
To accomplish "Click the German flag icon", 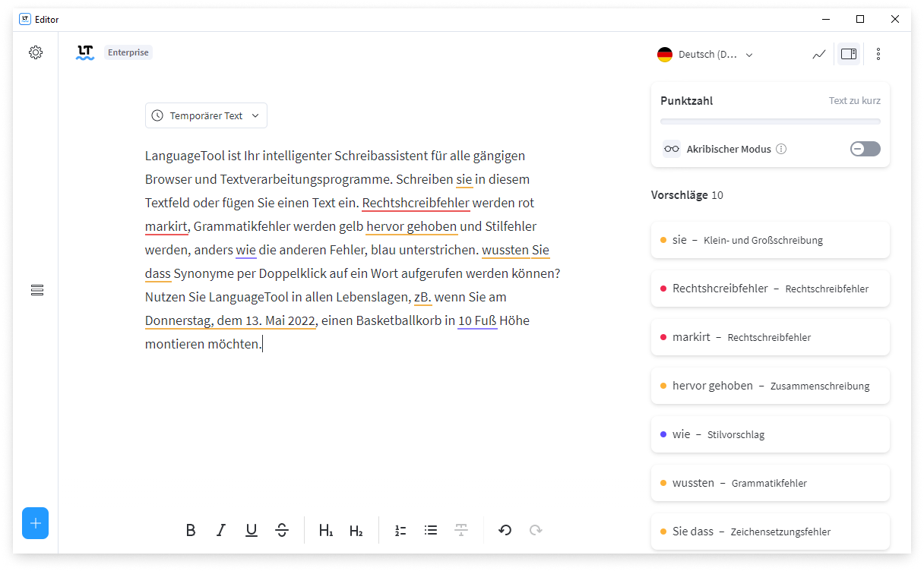I will [x=665, y=55].
